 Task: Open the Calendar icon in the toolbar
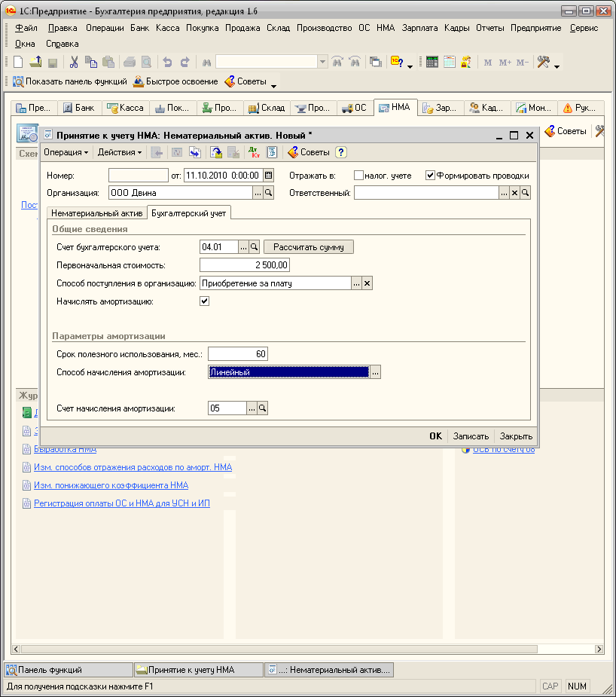pyautogui.click(x=449, y=62)
